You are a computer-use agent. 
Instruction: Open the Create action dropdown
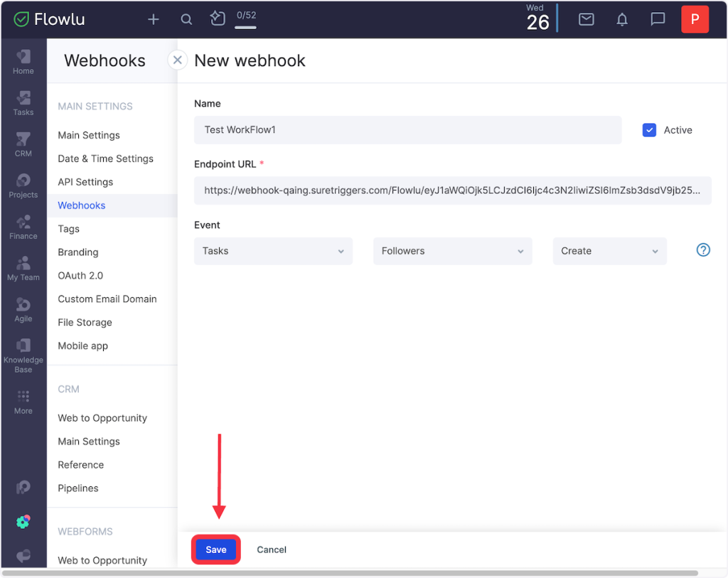pos(609,251)
